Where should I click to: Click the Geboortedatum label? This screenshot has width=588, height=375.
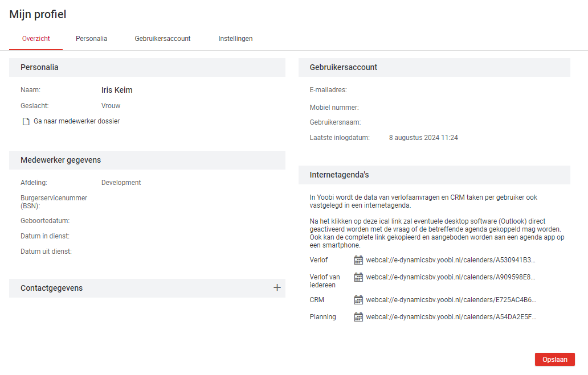click(45, 221)
